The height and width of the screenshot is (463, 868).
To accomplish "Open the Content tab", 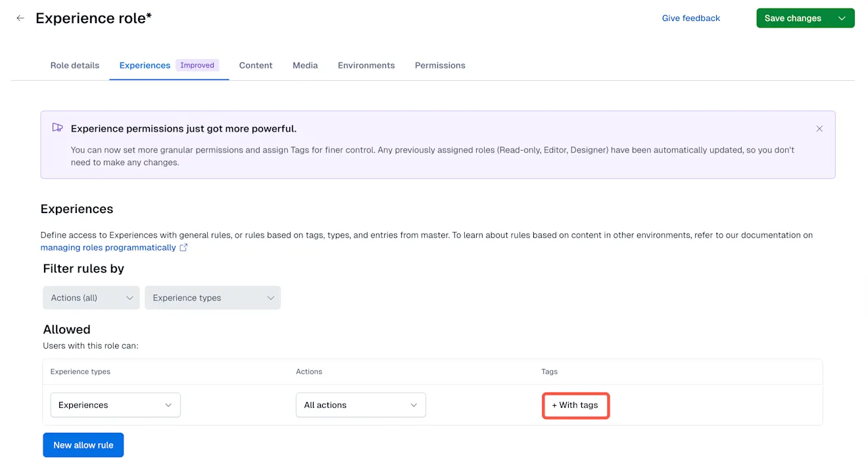I will click(x=256, y=65).
